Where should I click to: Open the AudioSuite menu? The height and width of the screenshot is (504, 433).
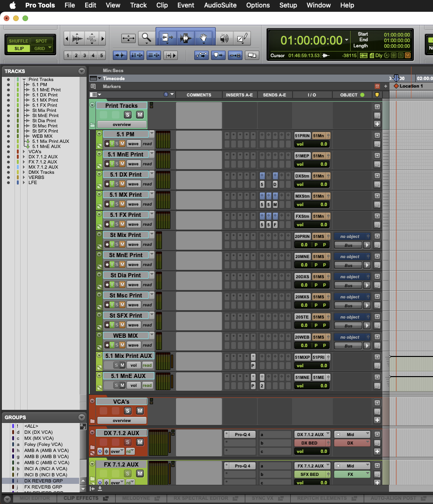pyautogui.click(x=220, y=5)
